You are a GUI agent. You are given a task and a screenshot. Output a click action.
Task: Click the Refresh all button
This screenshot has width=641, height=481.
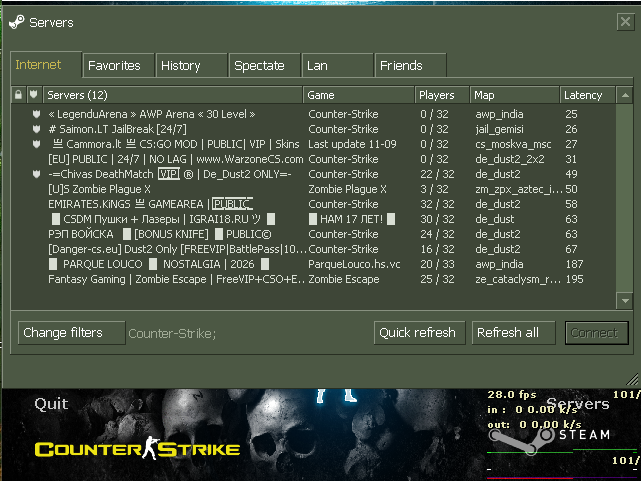tap(507, 333)
